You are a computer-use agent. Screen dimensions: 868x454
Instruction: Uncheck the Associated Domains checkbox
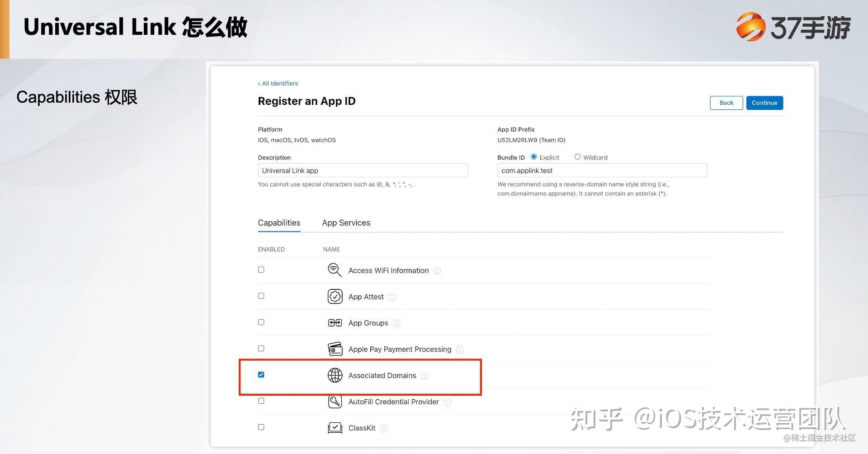pyautogui.click(x=261, y=374)
